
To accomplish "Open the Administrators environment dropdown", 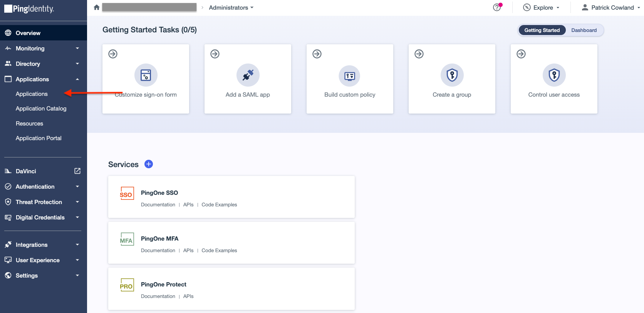I will pyautogui.click(x=231, y=8).
